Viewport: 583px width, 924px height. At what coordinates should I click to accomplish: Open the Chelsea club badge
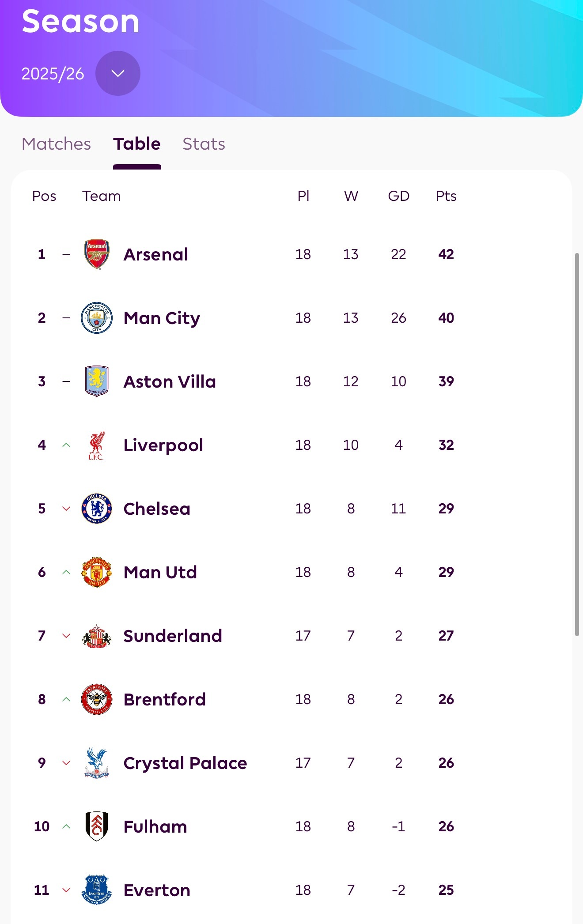point(97,509)
